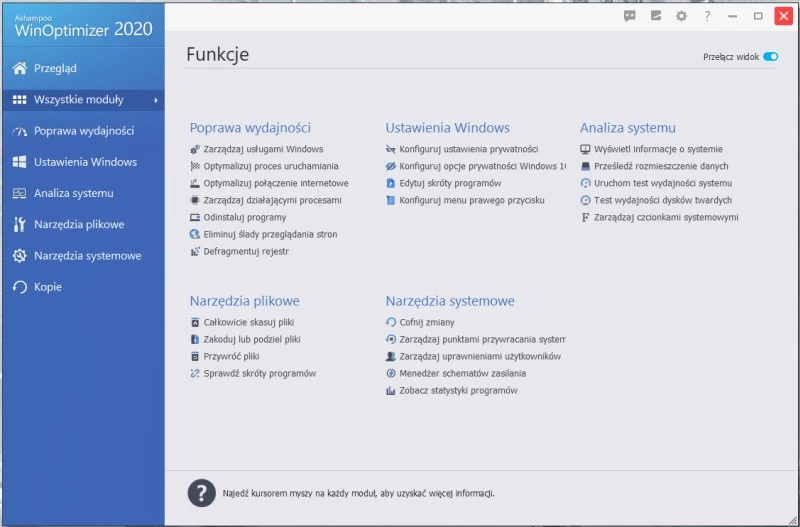Screen dimensions: 800x527
Task: Toggle the Przełącz widok switch
Action: [770, 57]
